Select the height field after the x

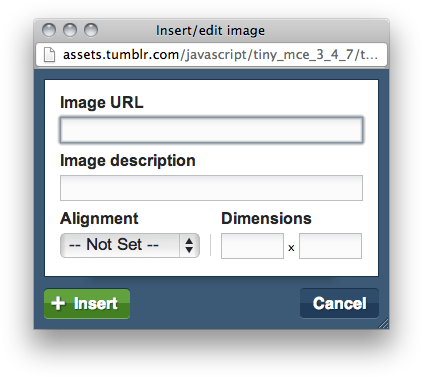coord(330,246)
